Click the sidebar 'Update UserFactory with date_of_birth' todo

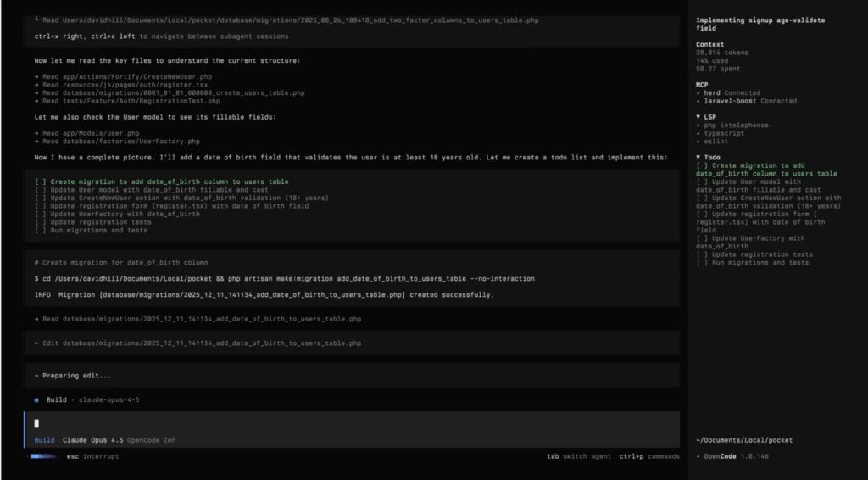pos(750,243)
